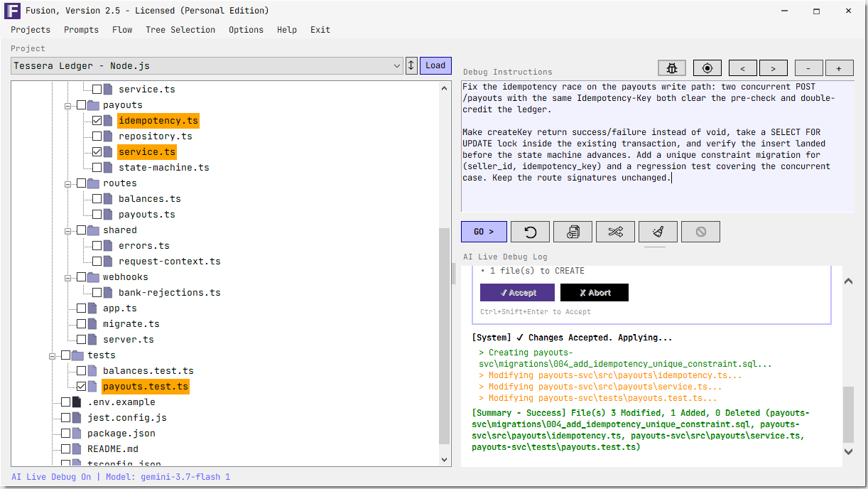This screenshot has height=489, width=868.
Task: Open the Prompts menu
Action: 81,30
